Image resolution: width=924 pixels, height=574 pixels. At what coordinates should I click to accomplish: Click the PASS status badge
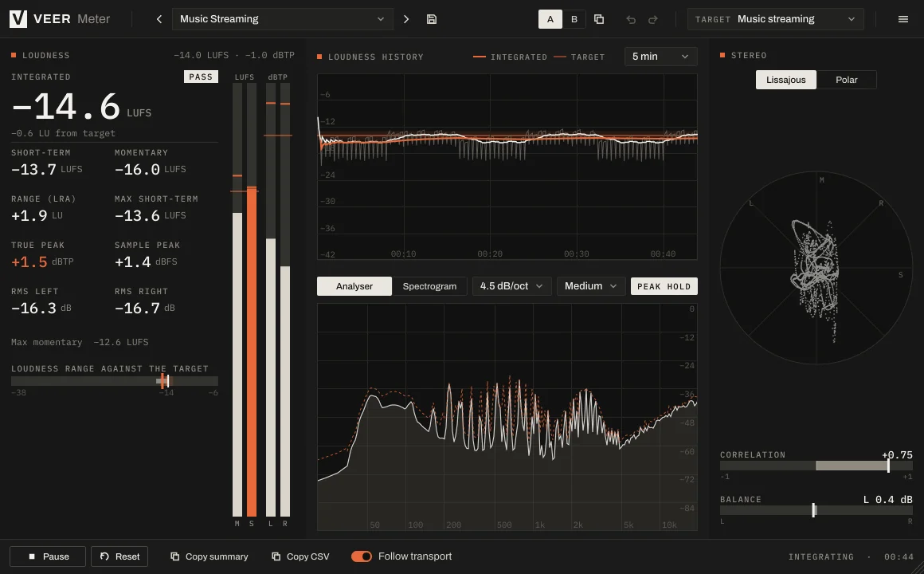point(201,77)
